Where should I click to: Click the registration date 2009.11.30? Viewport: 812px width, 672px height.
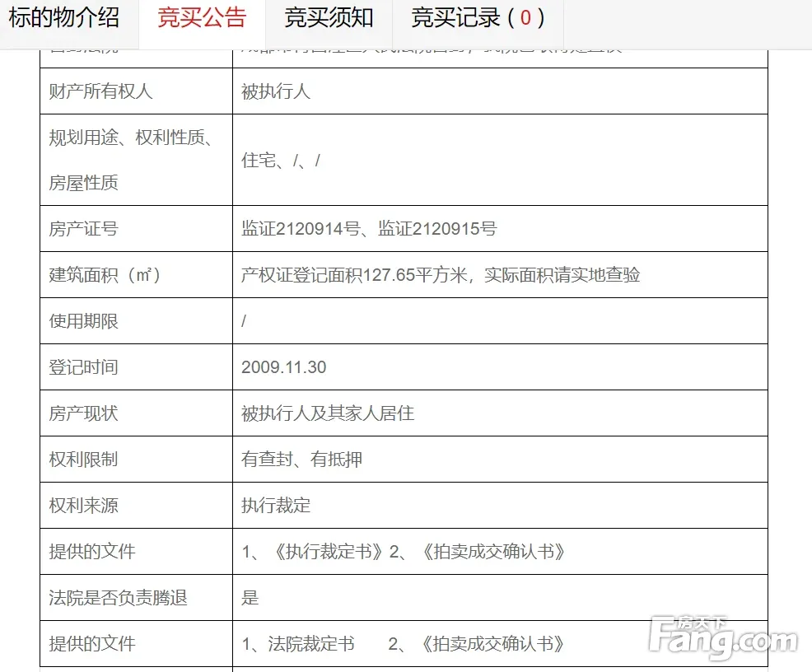coord(283,367)
